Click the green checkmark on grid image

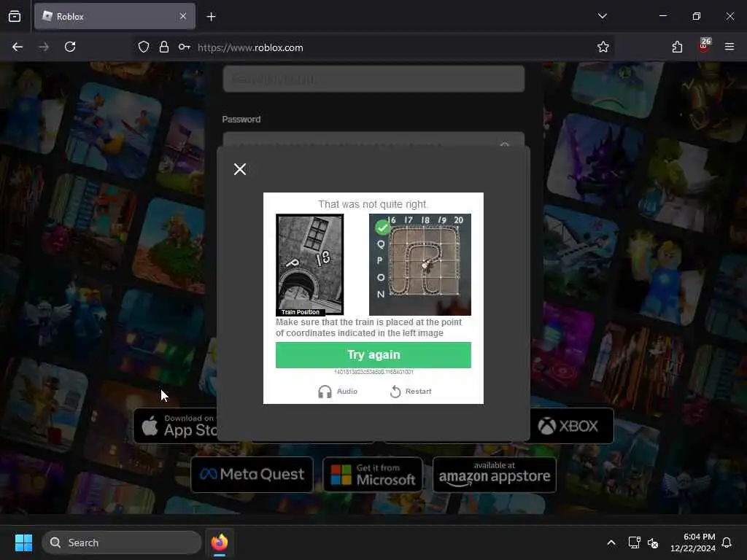pyautogui.click(x=382, y=227)
